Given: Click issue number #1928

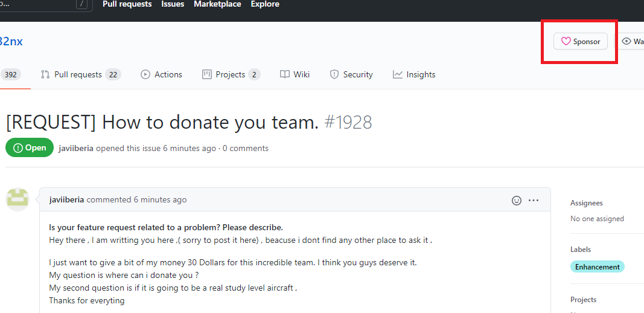Looking at the screenshot, I should [x=348, y=122].
